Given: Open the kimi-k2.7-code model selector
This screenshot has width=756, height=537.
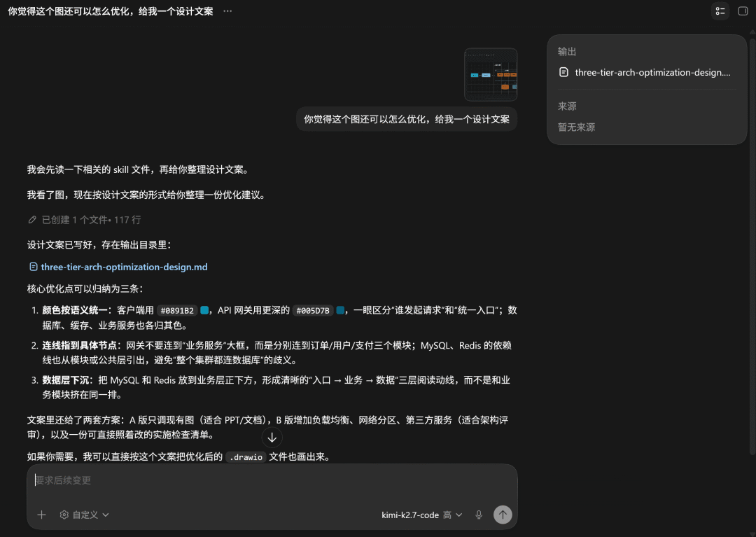Looking at the screenshot, I should pyautogui.click(x=422, y=515).
